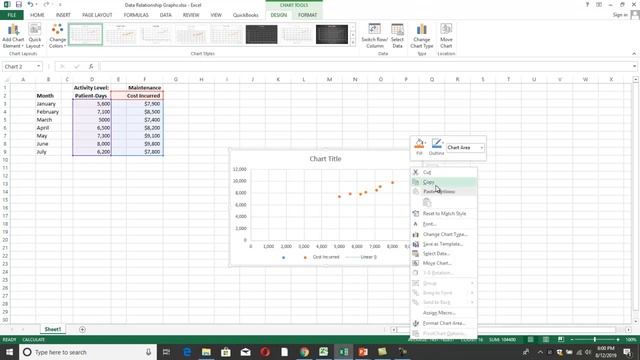Click Task View taskbar icon

166,352
